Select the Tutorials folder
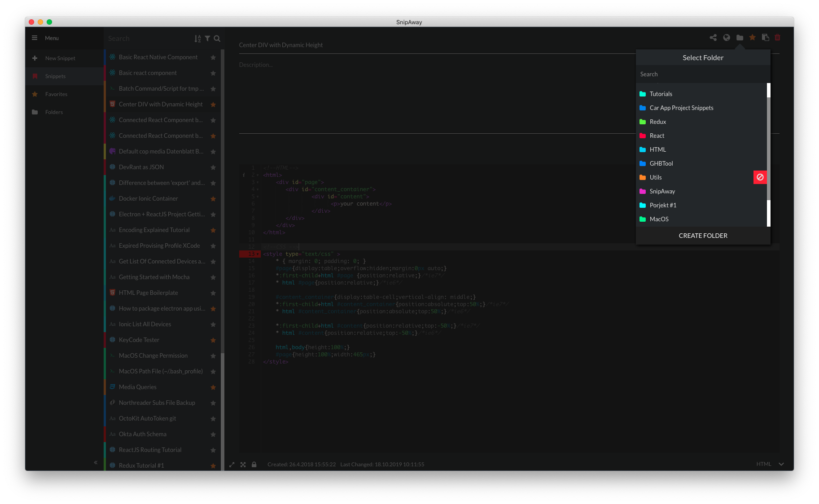 tap(701, 94)
